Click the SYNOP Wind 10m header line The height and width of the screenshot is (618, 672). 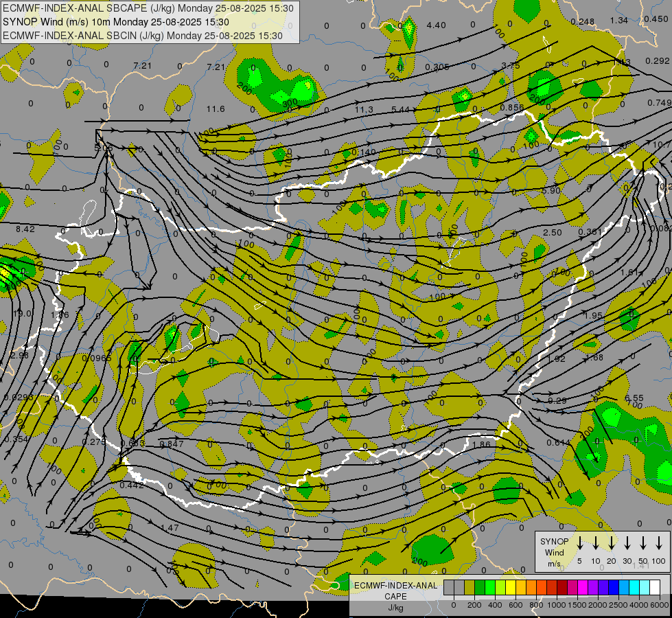tap(116, 22)
